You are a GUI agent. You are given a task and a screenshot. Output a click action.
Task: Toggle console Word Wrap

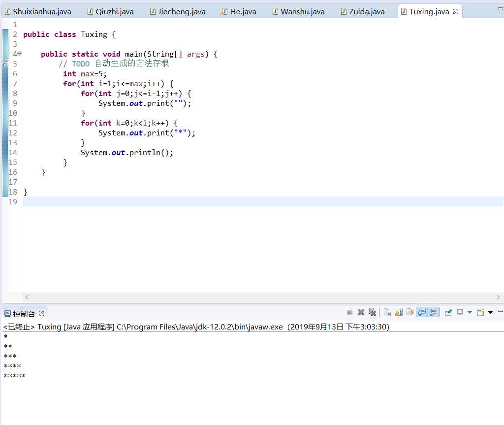coord(410,312)
